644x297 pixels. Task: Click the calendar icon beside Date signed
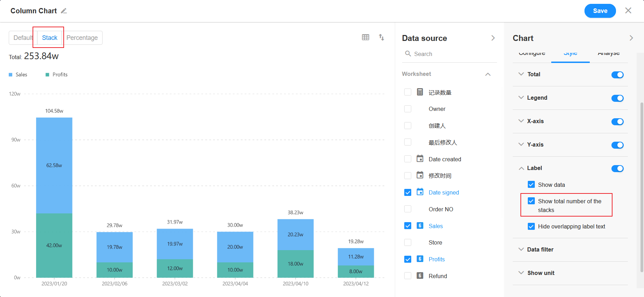point(420,192)
